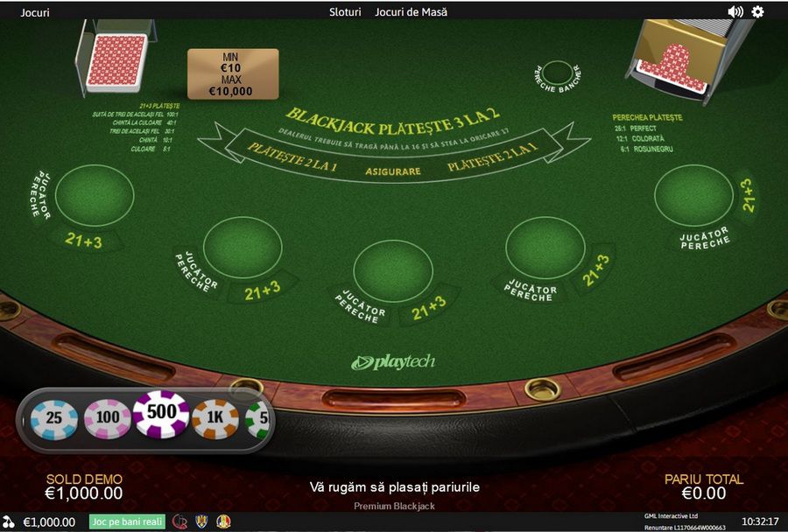The image size is (788, 532).
Task: Open the Jocuri menu
Action: coord(35,12)
